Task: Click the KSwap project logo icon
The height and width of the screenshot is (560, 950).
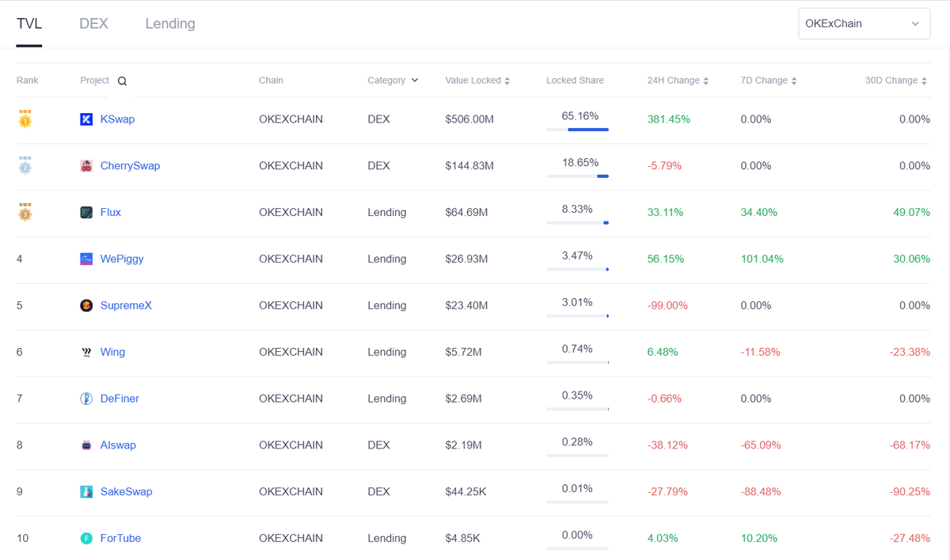Action: click(86, 119)
